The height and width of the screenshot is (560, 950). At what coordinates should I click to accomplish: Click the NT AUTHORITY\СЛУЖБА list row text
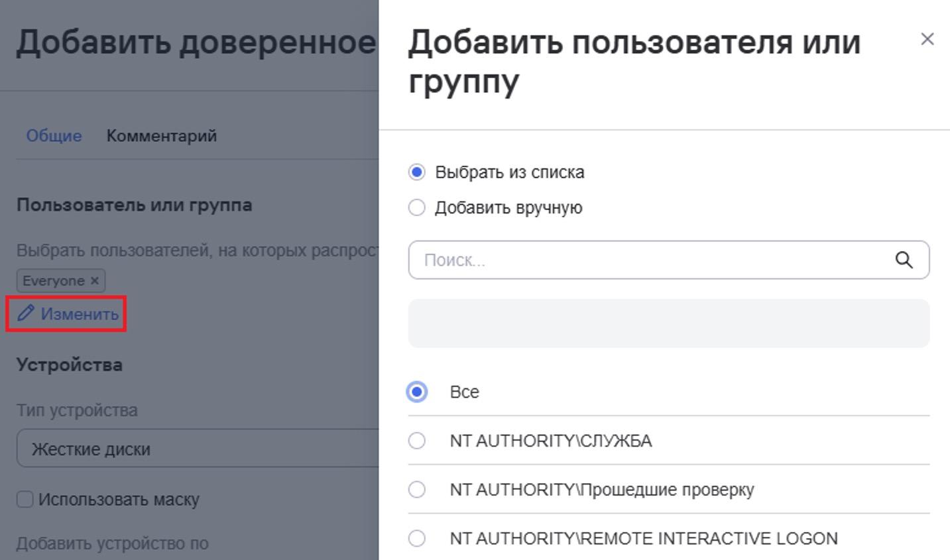551,441
